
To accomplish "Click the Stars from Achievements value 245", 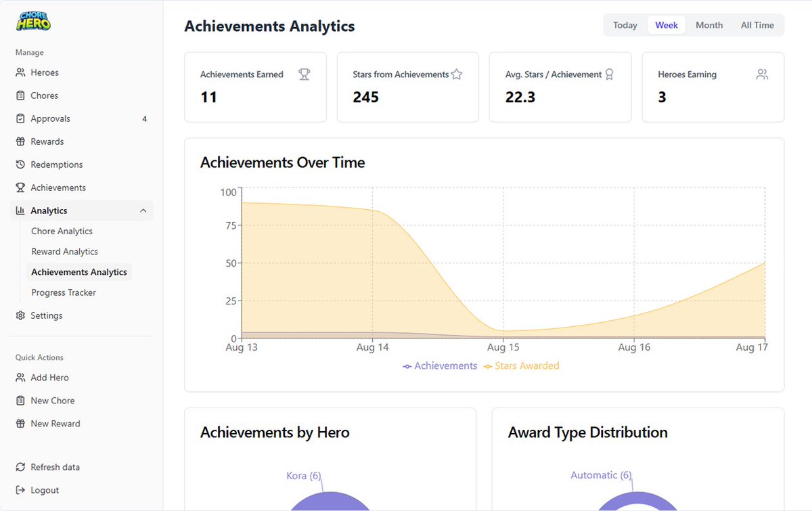I will [x=365, y=97].
